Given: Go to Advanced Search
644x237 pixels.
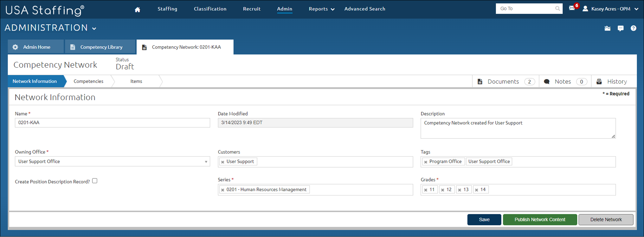Looking at the screenshot, I should [365, 9].
